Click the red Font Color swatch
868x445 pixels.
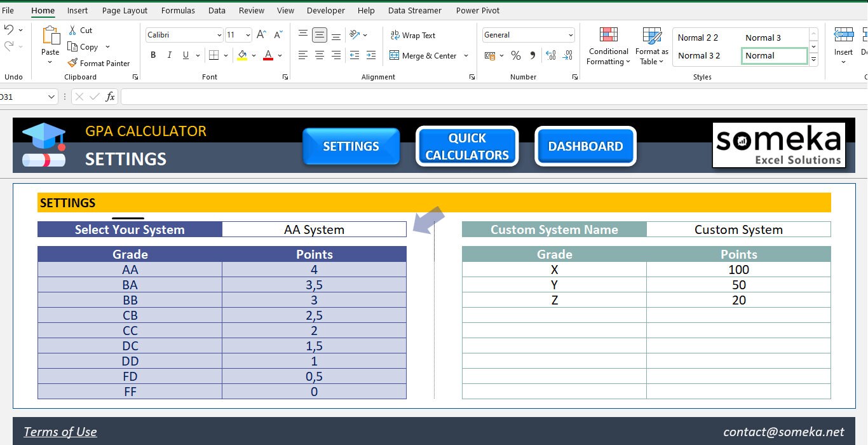click(268, 55)
